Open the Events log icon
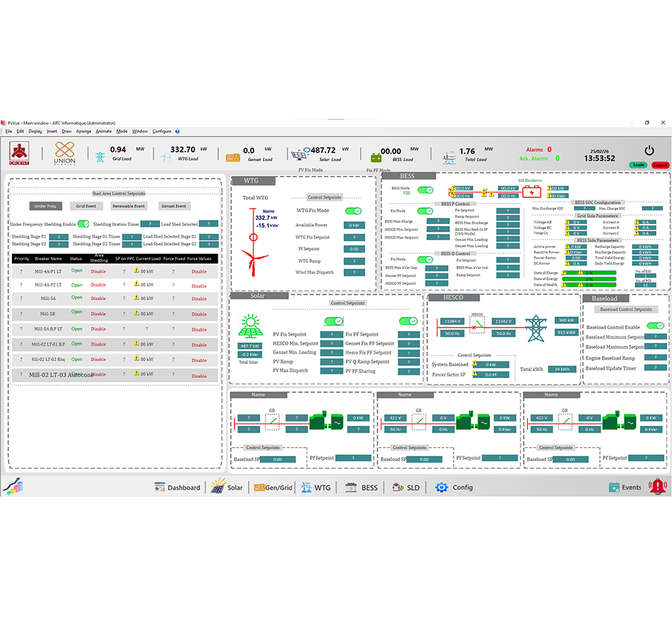 coord(624,487)
